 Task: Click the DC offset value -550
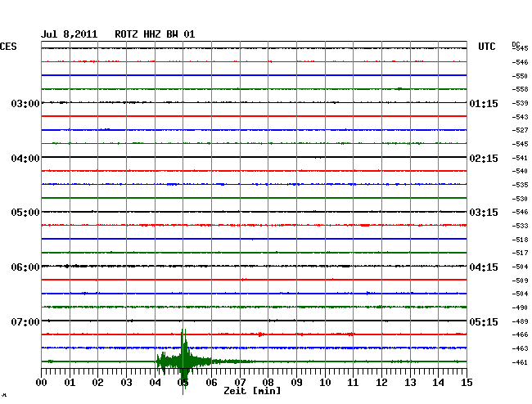pyautogui.click(x=520, y=76)
